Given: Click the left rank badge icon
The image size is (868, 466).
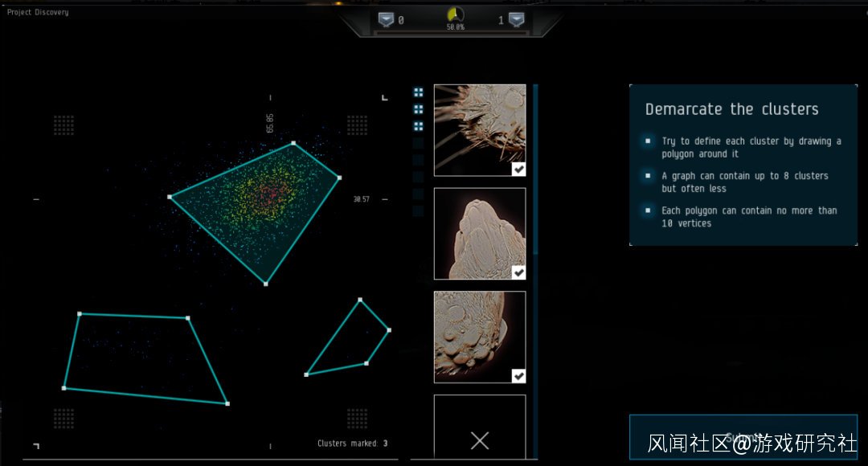Looking at the screenshot, I should (387, 20).
